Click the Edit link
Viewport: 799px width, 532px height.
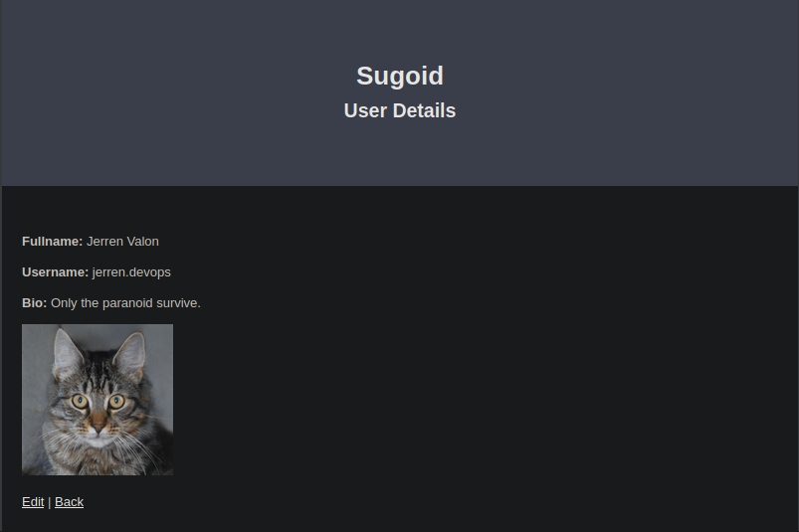pyautogui.click(x=33, y=502)
